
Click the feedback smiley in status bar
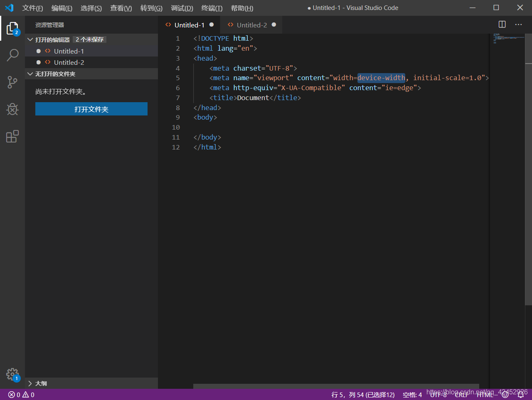point(505,395)
